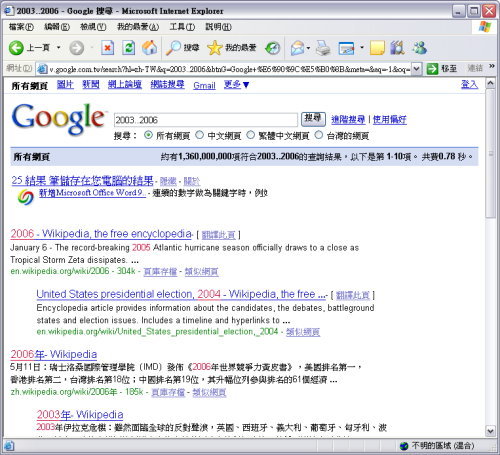Click the Google Desktop swirl icon

(x=26, y=197)
